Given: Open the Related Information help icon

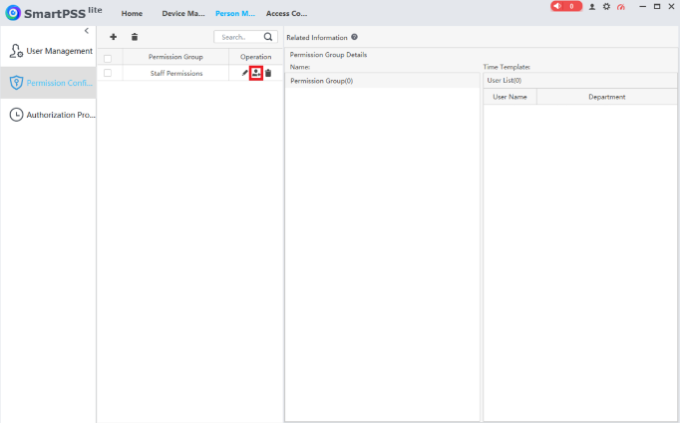Looking at the screenshot, I should 354,37.
